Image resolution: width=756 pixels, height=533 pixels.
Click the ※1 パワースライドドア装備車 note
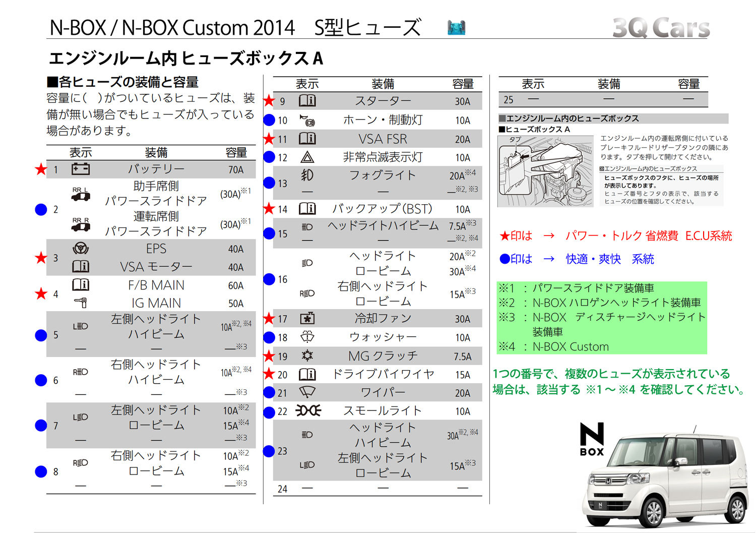[576, 288]
